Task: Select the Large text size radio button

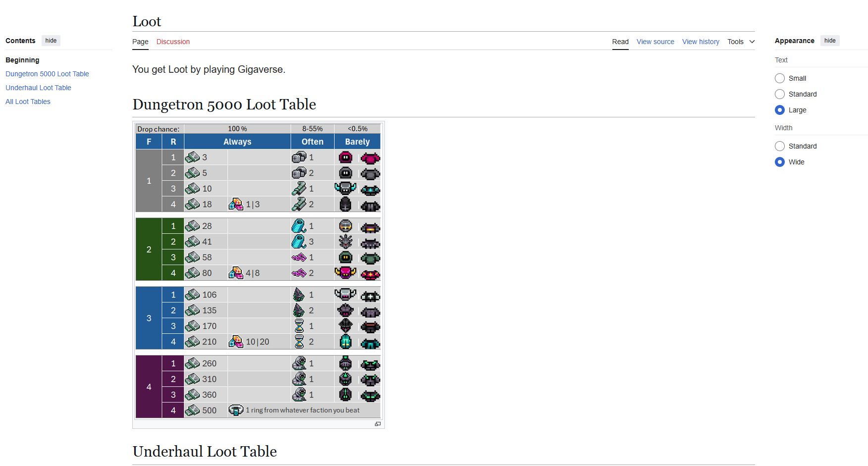Action: (x=779, y=110)
